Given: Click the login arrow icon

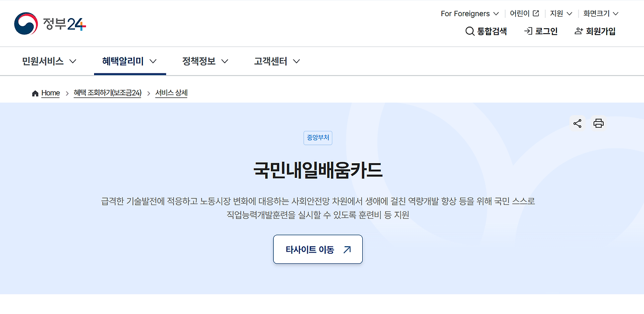Looking at the screenshot, I should [x=528, y=31].
